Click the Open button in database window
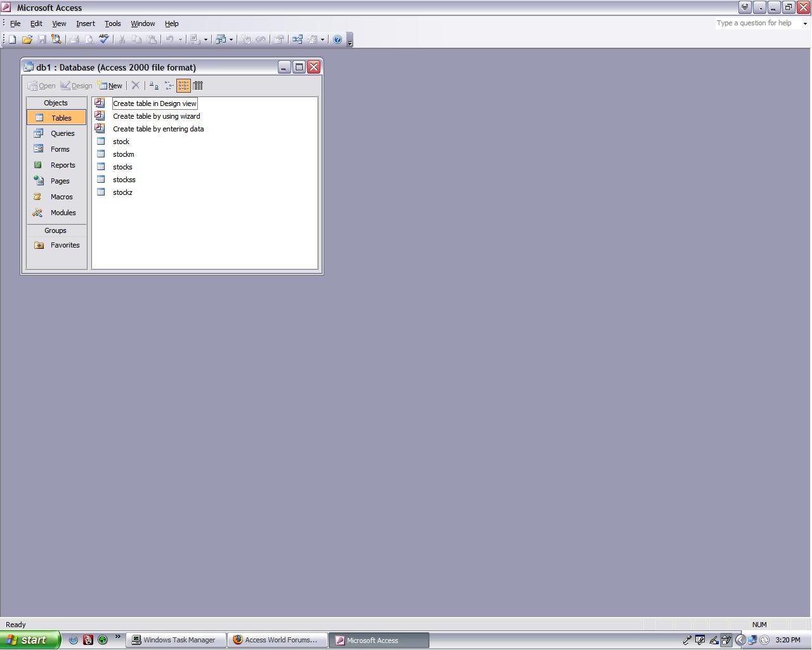Image resolution: width=812 pixels, height=650 pixels. coord(42,86)
